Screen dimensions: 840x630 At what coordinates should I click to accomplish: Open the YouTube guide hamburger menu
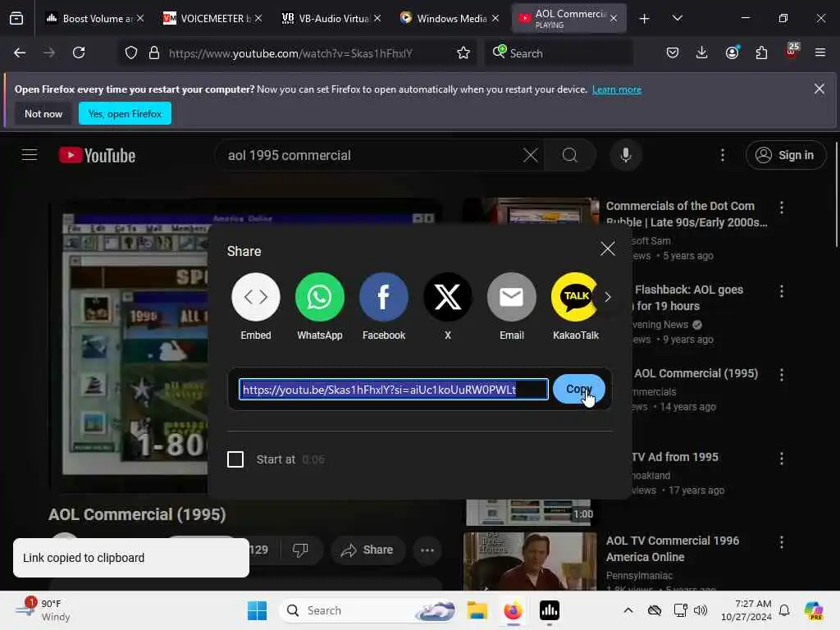click(30, 155)
